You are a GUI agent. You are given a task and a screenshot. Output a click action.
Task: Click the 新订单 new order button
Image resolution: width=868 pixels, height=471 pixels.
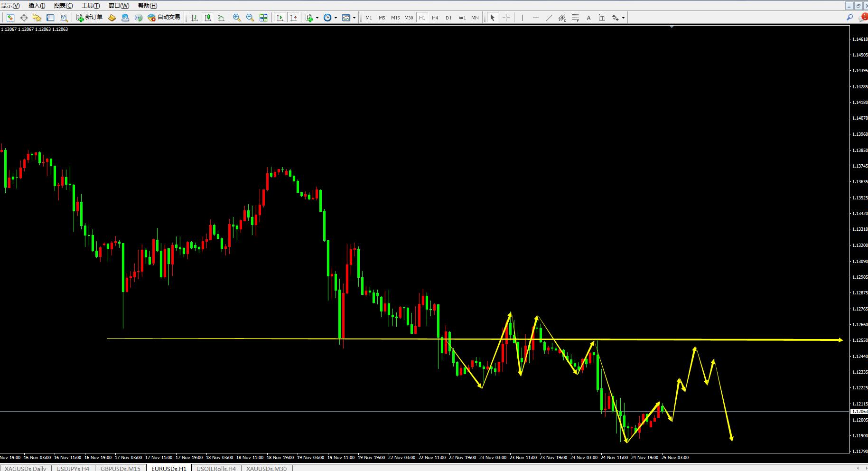(x=89, y=18)
